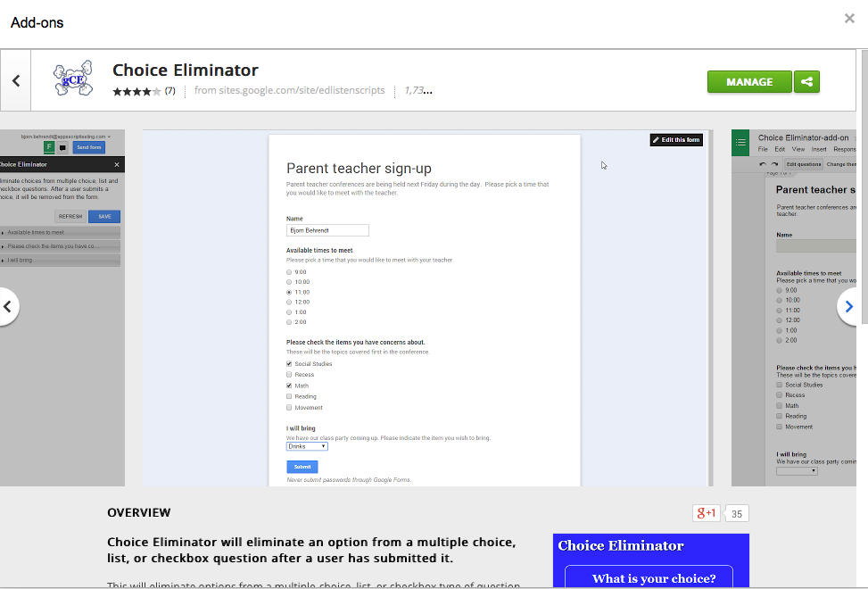Click Send form in left screenshot
Image resolution: width=868 pixels, height=589 pixels.
coord(88,147)
